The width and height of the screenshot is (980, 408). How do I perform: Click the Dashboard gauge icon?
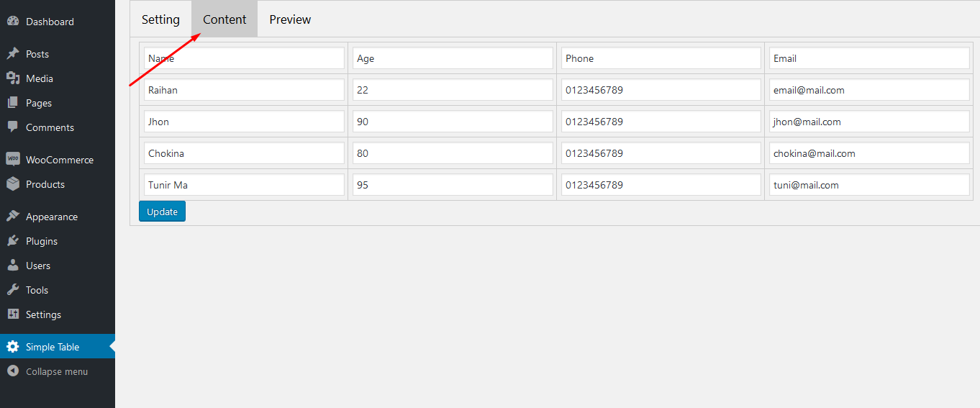click(x=13, y=22)
